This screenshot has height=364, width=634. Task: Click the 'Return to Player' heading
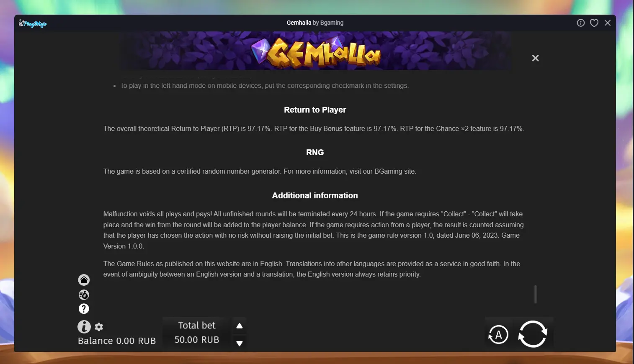(x=315, y=110)
